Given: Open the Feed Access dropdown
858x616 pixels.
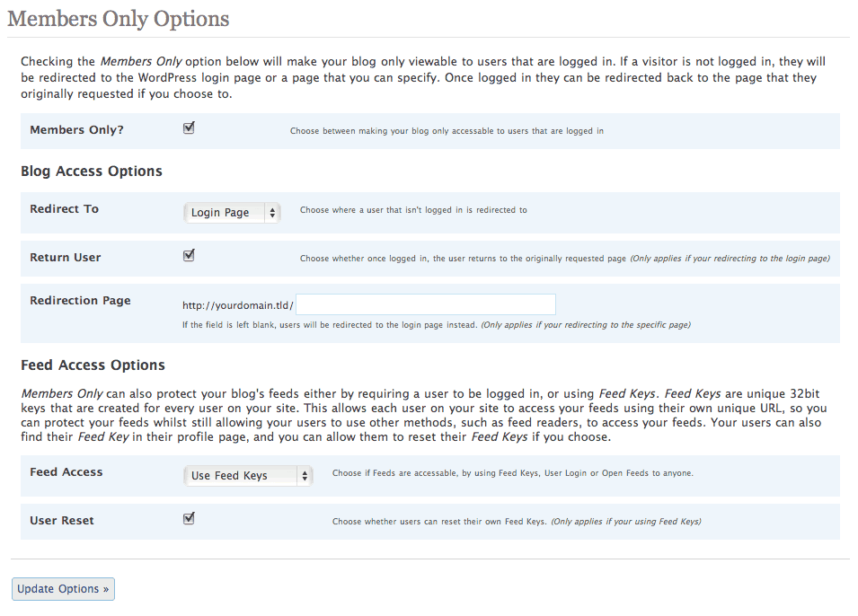Looking at the screenshot, I should 248,476.
